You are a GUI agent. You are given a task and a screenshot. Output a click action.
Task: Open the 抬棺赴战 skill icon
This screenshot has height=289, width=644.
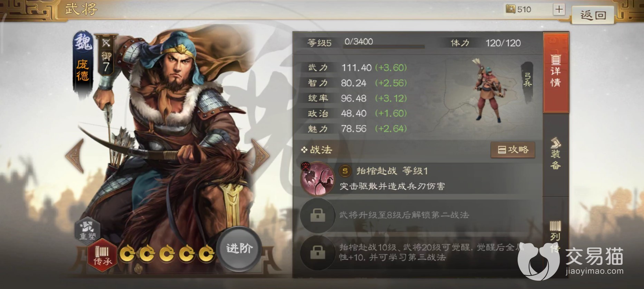point(317,178)
